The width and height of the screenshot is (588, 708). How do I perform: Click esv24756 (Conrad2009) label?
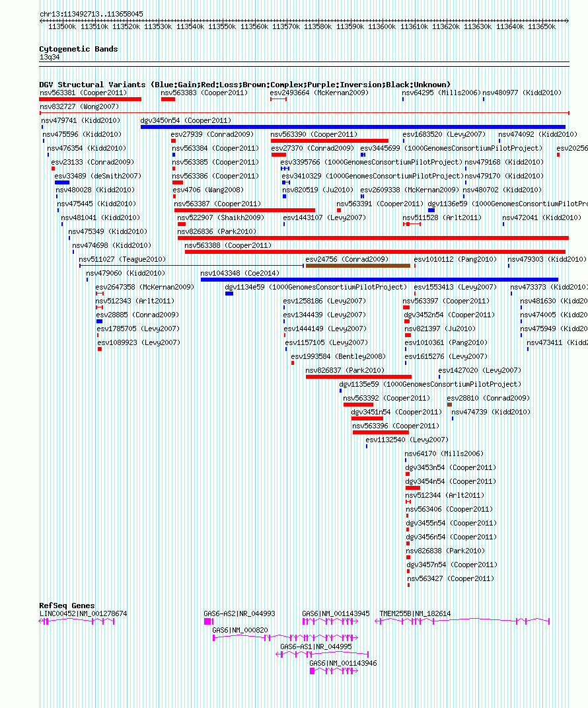347,260
